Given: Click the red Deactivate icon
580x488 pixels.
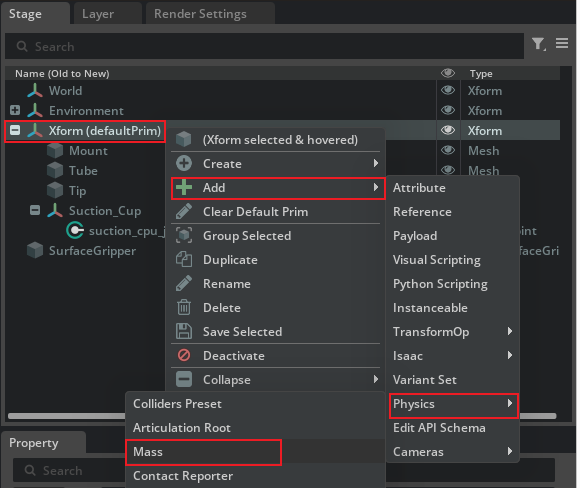Looking at the screenshot, I should coord(184,355).
